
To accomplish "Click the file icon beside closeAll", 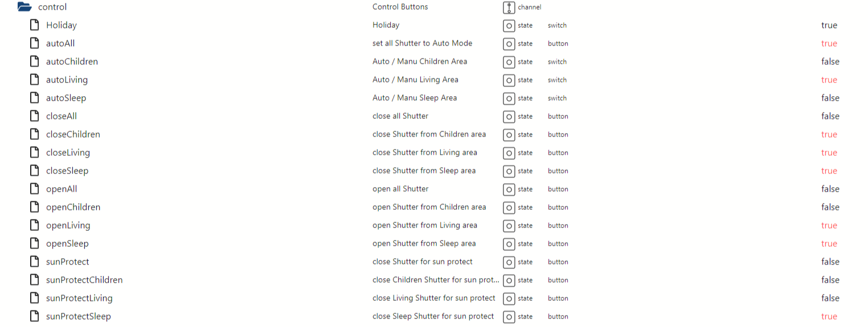I will tap(35, 116).
